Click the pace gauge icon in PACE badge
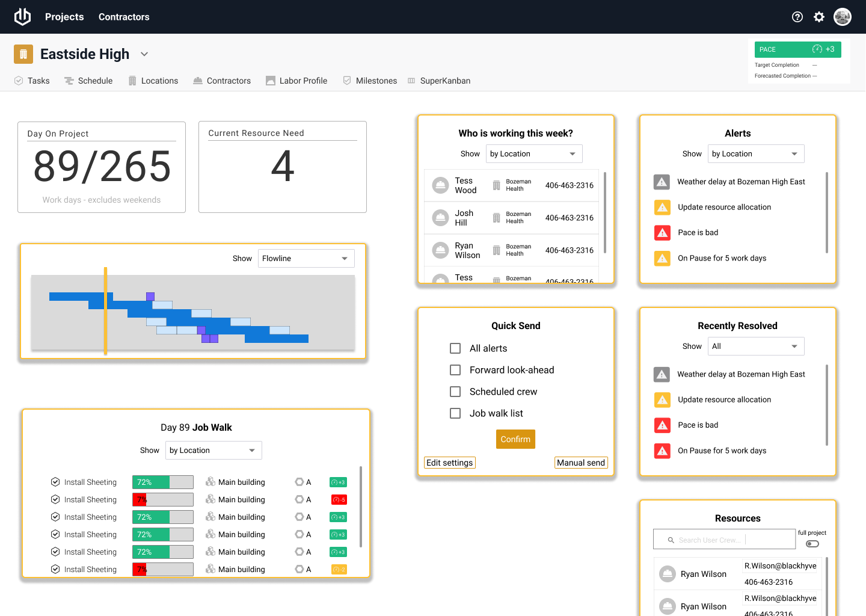This screenshot has width=866, height=616. pyautogui.click(x=817, y=49)
